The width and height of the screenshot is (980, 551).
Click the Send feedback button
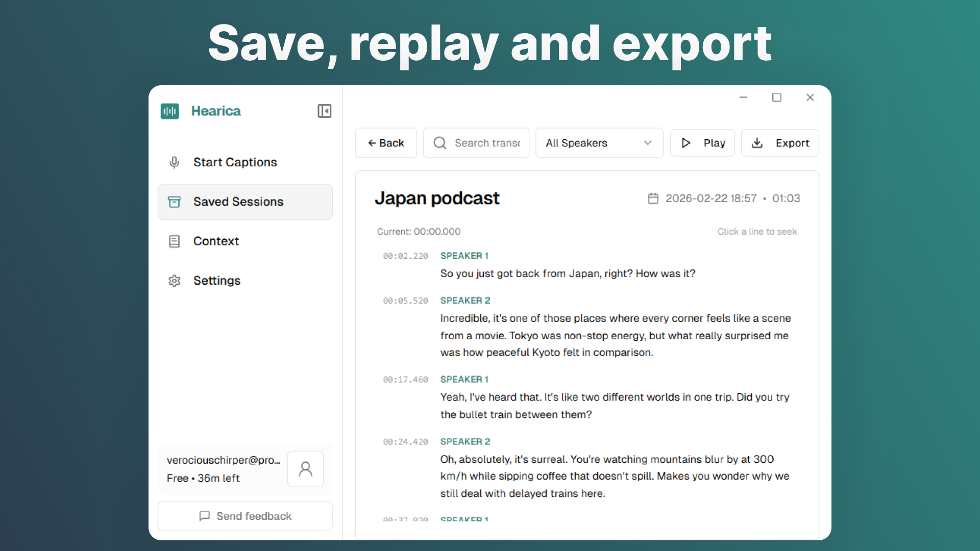click(x=245, y=516)
